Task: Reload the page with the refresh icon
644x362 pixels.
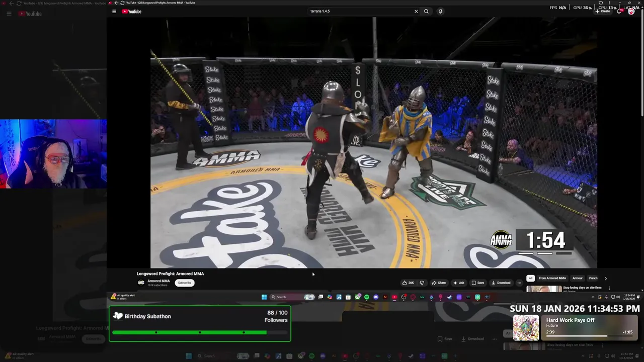Action: tap(122, 3)
